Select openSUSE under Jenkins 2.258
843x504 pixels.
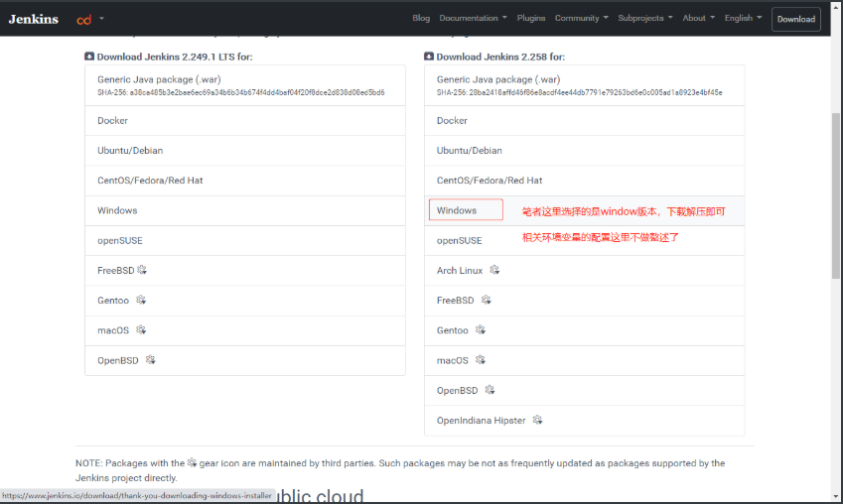585,241
